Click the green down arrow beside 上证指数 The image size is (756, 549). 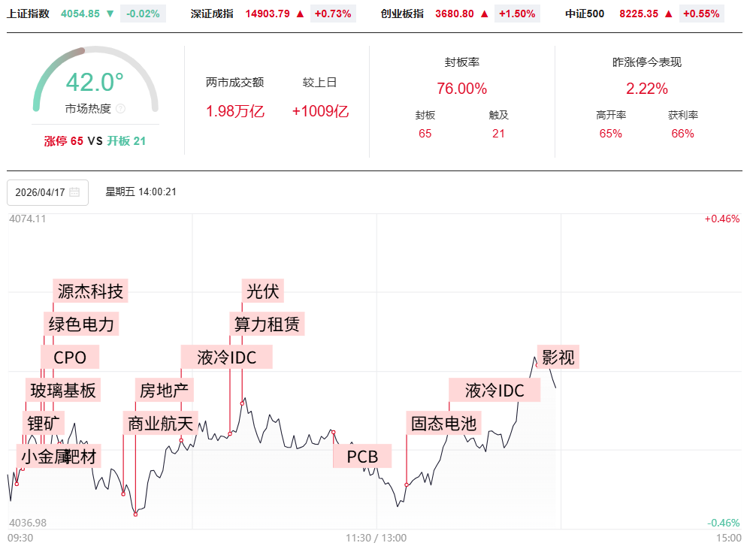point(110,14)
